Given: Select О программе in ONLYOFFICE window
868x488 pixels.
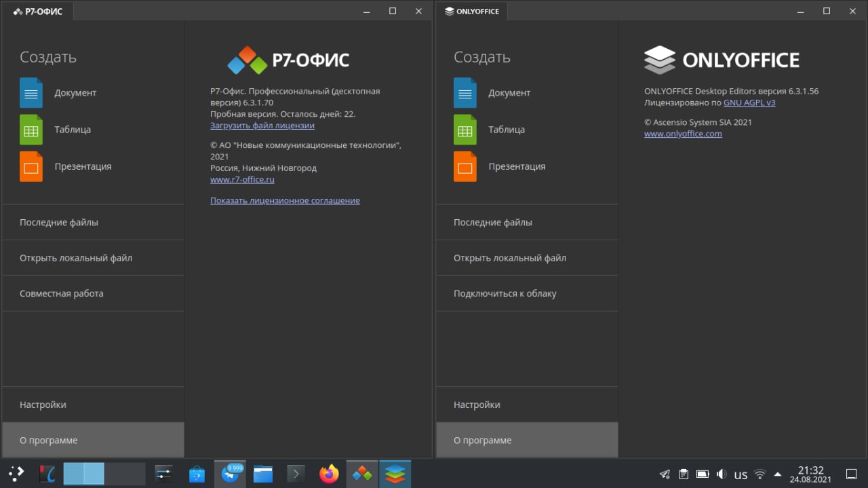Looking at the screenshot, I should point(528,440).
